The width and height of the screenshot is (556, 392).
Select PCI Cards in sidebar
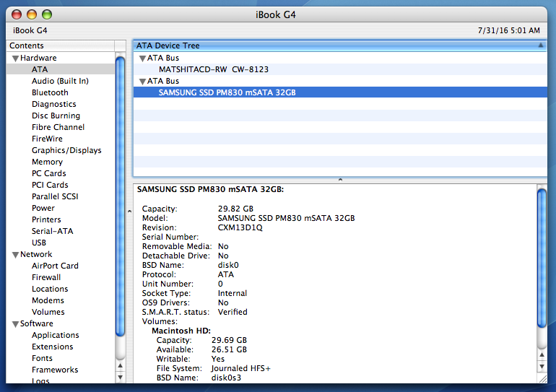pyautogui.click(x=50, y=185)
